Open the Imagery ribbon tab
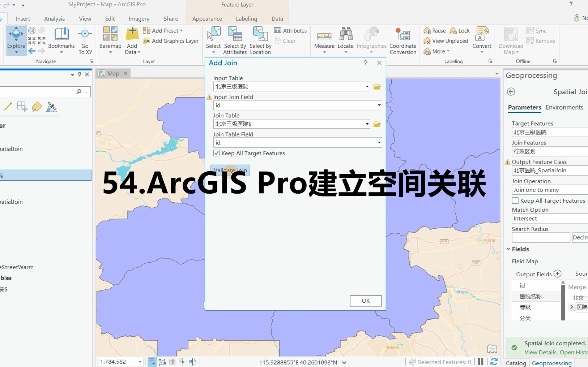This screenshot has width=588, height=367. [x=138, y=18]
